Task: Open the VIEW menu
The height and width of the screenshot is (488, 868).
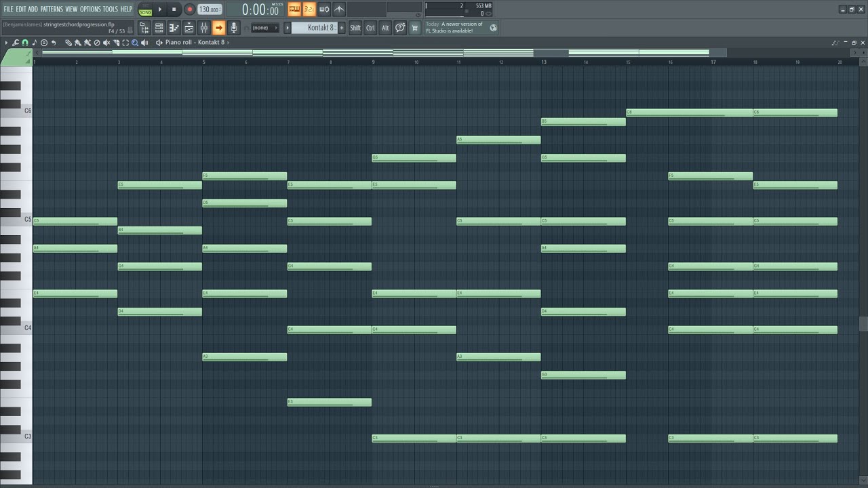Action: [x=71, y=9]
